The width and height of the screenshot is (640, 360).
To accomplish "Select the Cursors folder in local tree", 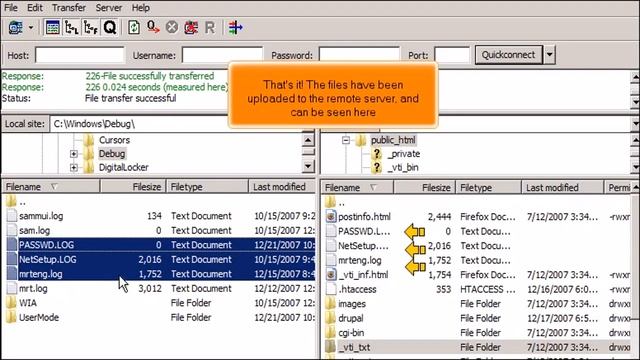I will (114, 140).
